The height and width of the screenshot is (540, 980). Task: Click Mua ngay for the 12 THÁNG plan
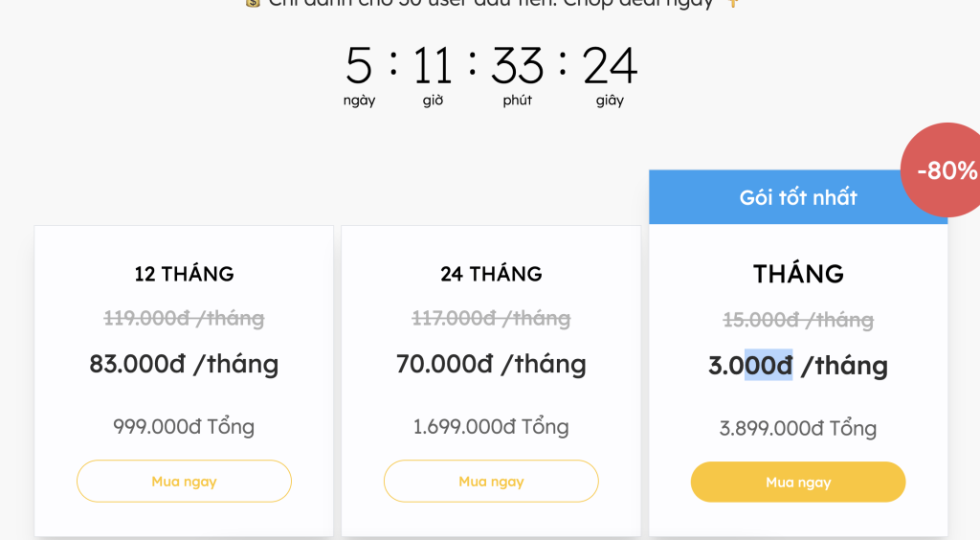(184, 482)
